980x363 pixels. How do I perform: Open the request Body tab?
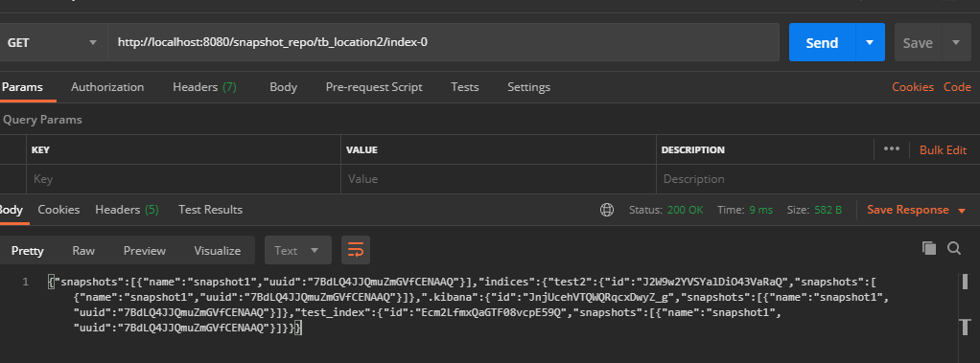(x=283, y=87)
